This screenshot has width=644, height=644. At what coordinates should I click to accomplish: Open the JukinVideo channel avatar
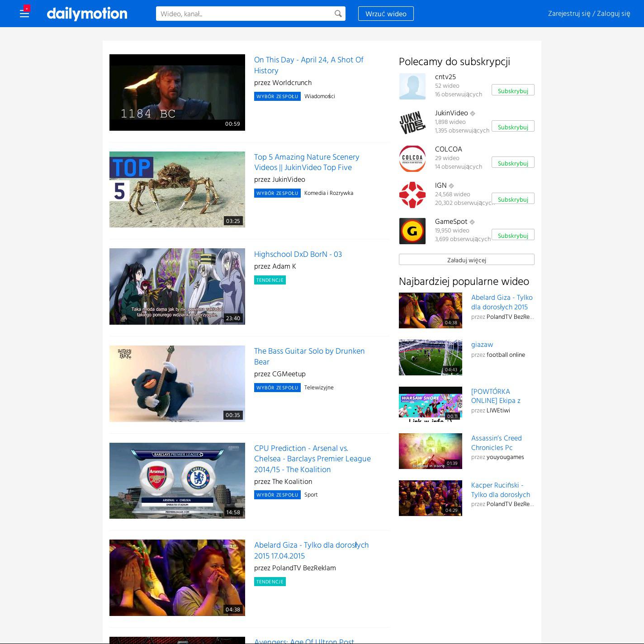(x=412, y=123)
